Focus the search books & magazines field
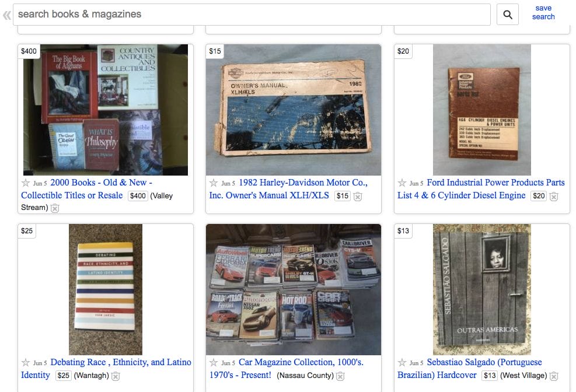Screen dimensions: 576x392 [x=252, y=15]
